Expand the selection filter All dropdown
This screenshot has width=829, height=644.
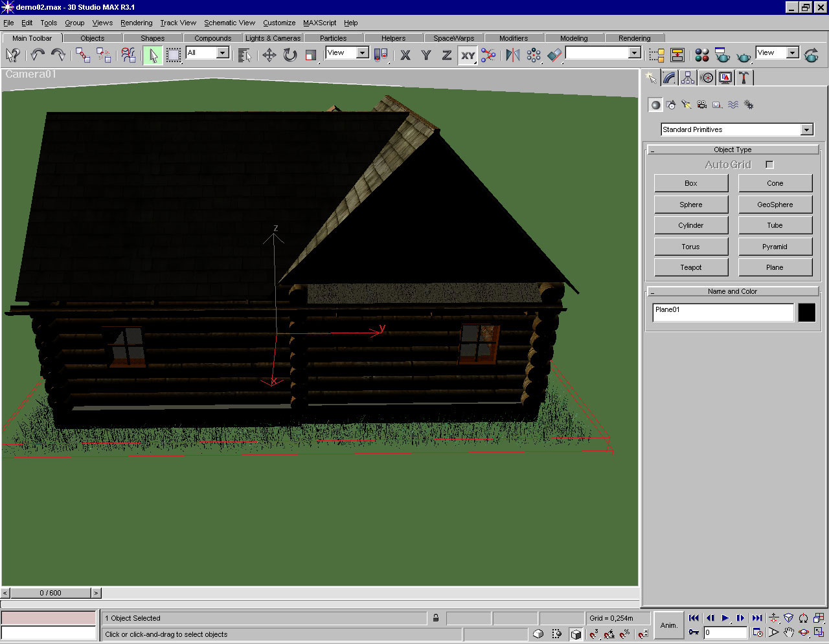click(x=222, y=53)
